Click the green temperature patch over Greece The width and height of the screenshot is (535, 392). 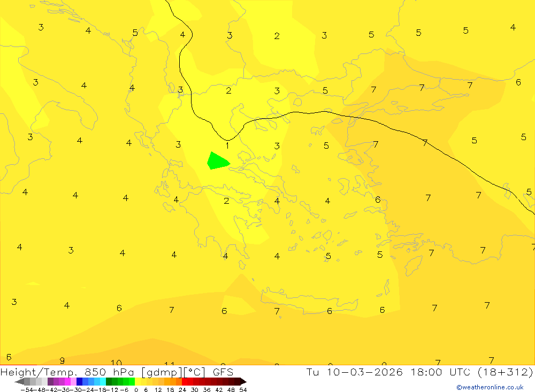pos(217,161)
